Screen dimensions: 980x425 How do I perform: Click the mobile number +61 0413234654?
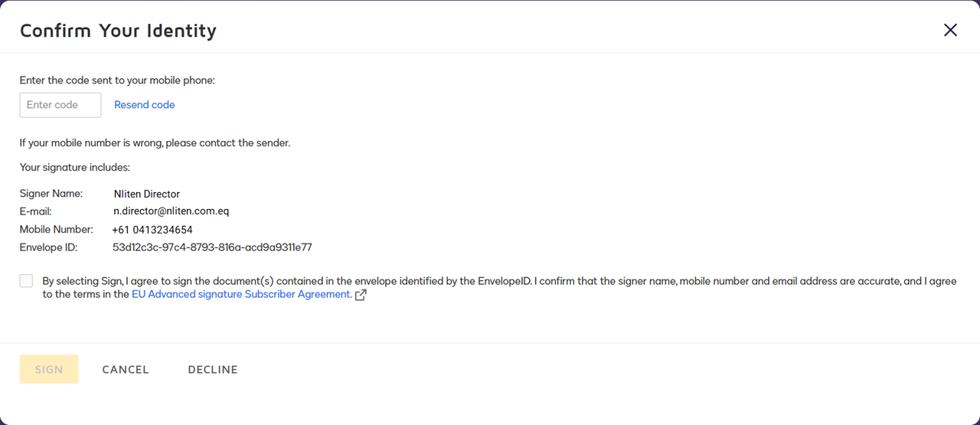pyautogui.click(x=152, y=230)
